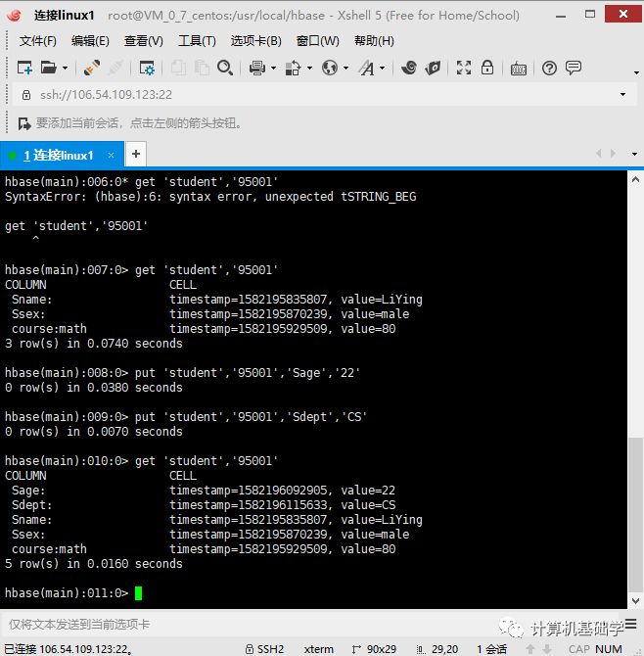644x656 pixels.
Task: Click the xterm status bar entry
Action: click(x=319, y=649)
